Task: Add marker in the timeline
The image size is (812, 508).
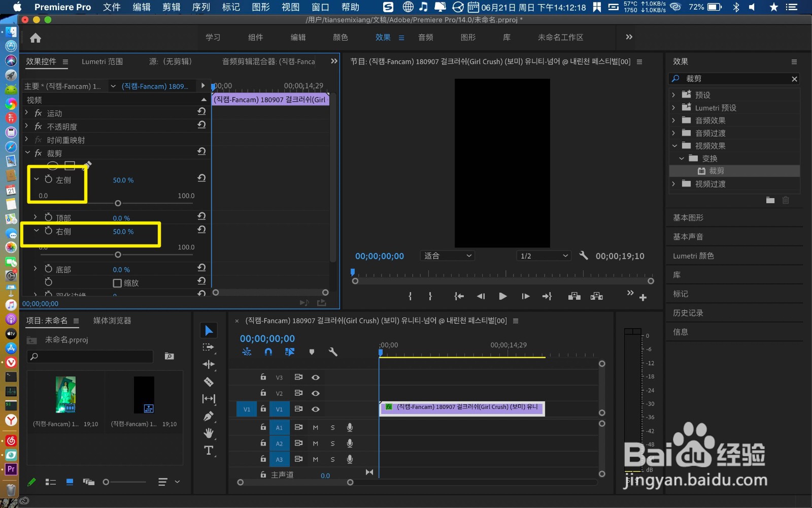Action: click(x=312, y=352)
